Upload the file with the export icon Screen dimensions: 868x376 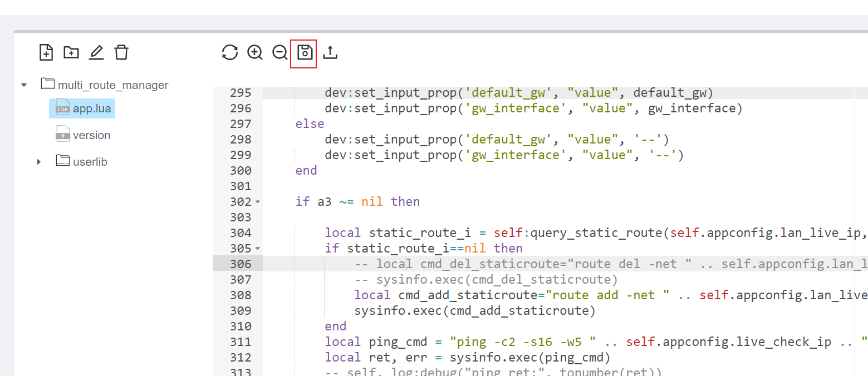point(330,52)
